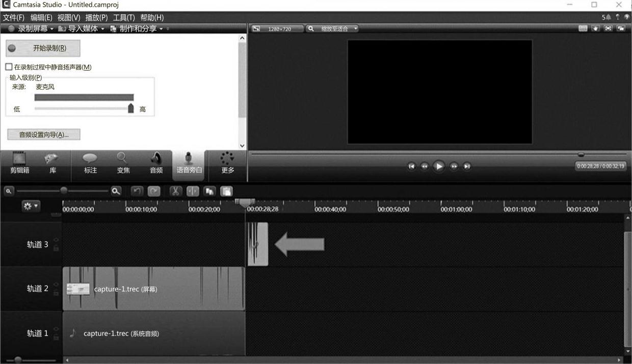Click the rewind step-back button
The image size is (632, 364).
coord(424,166)
